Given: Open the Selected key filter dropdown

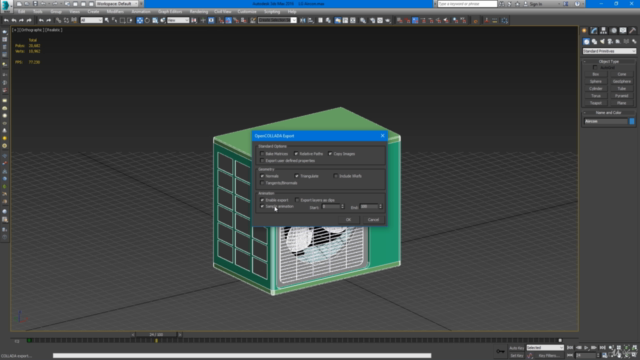Looking at the screenshot, I should pyautogui.click(x=545, y=348).
